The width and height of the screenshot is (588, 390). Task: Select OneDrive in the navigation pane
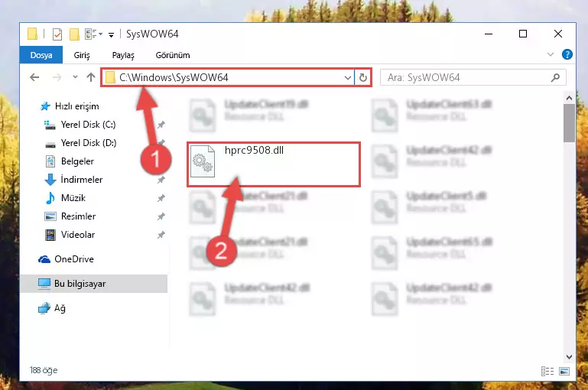tap(74, 259)
